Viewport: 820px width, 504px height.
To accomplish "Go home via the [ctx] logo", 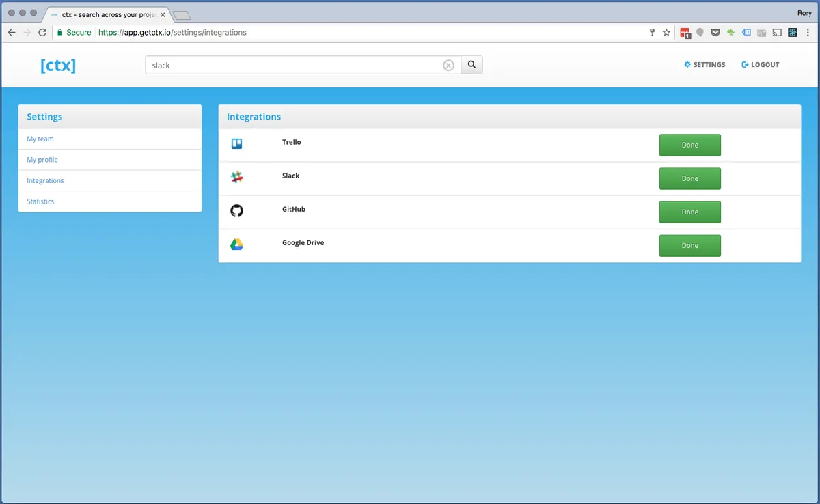I will click(58, 66).
